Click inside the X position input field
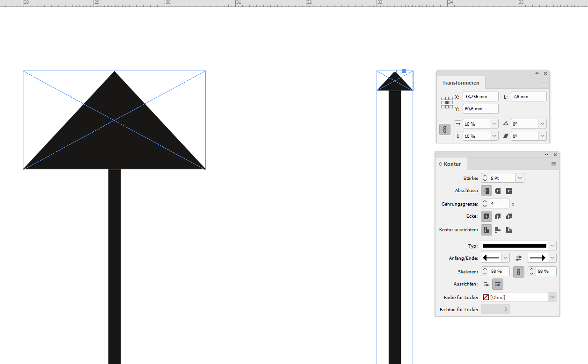This screenshot has height=364, width=588. pos(480,96)
